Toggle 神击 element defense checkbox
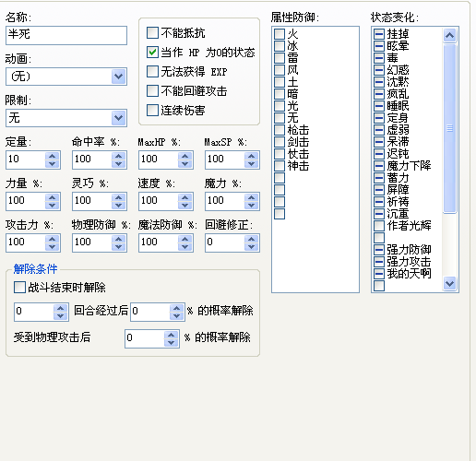The height and width of the screenshot is (461, 476). pyautogui.click(x=280, y=166)
